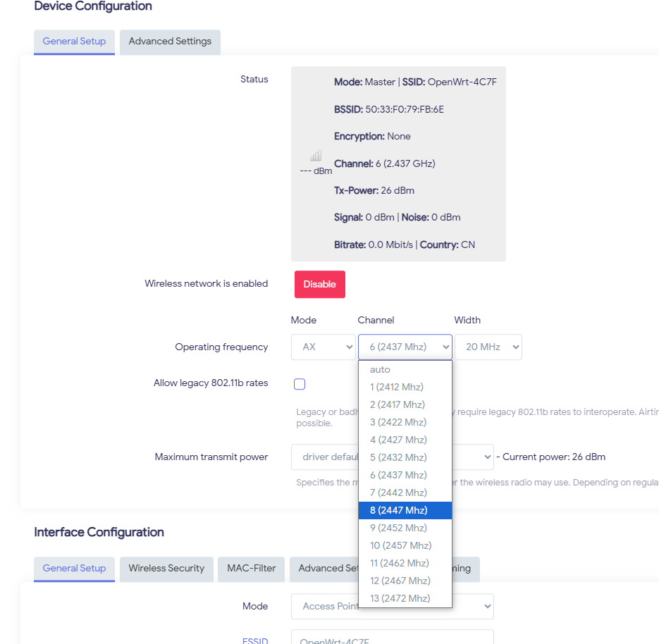Click the ESSID label link

tap(255, 640)
